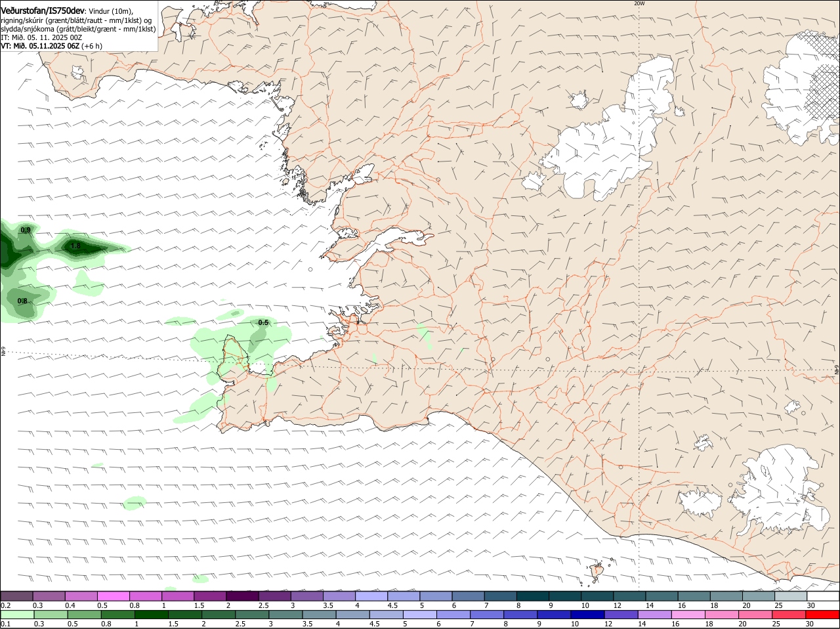840x629 pixels.
Task: Select the palest green 0.1 mm rain swatch
Action: pyautogui.click(x=16, y=615)
